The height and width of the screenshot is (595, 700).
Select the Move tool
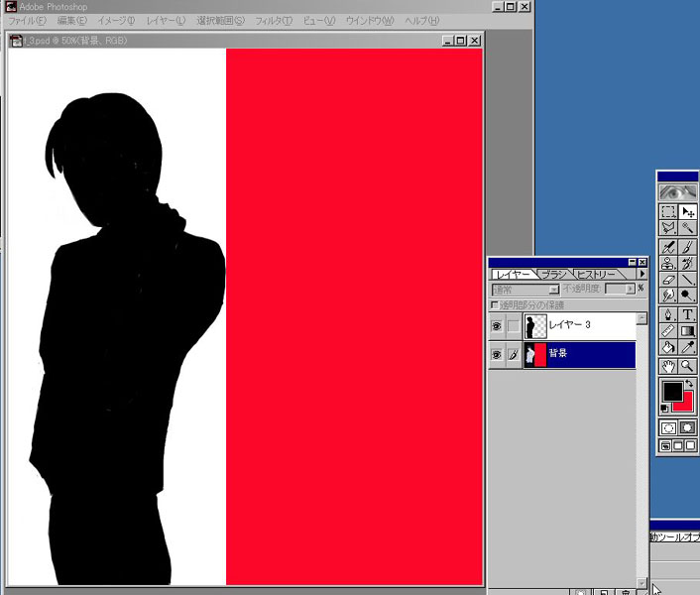coord(688,211)
